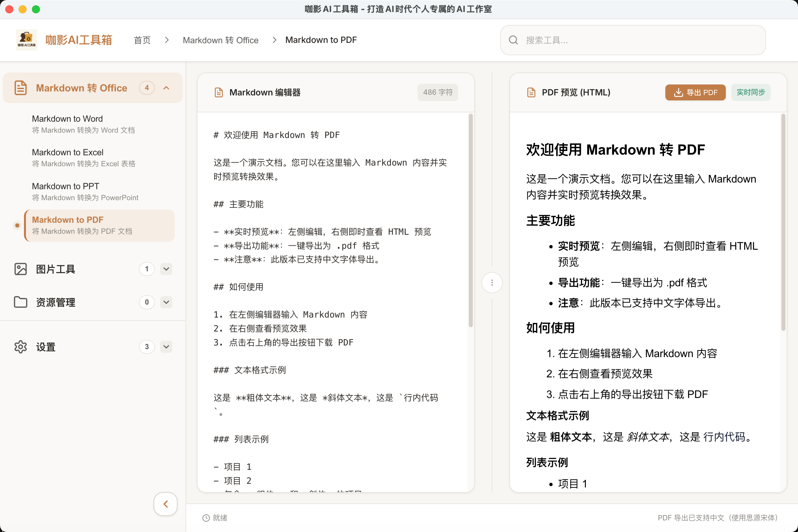Viewport: 798px width, 532px height.
Task: Select Markdown 转 Office in the breadcrumb
Action: click(220, 40)
